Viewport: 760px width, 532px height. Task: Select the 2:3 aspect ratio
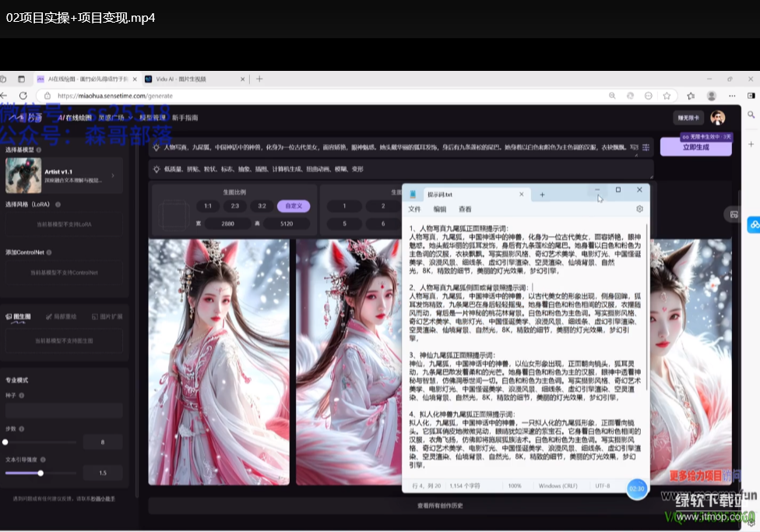pyautogui.click(x=234, y=206)
